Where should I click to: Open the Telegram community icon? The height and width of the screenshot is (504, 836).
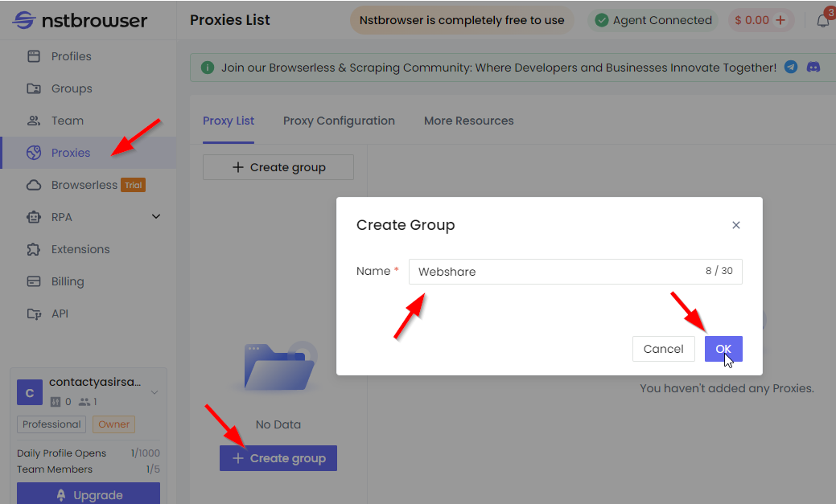coord(791,68)
